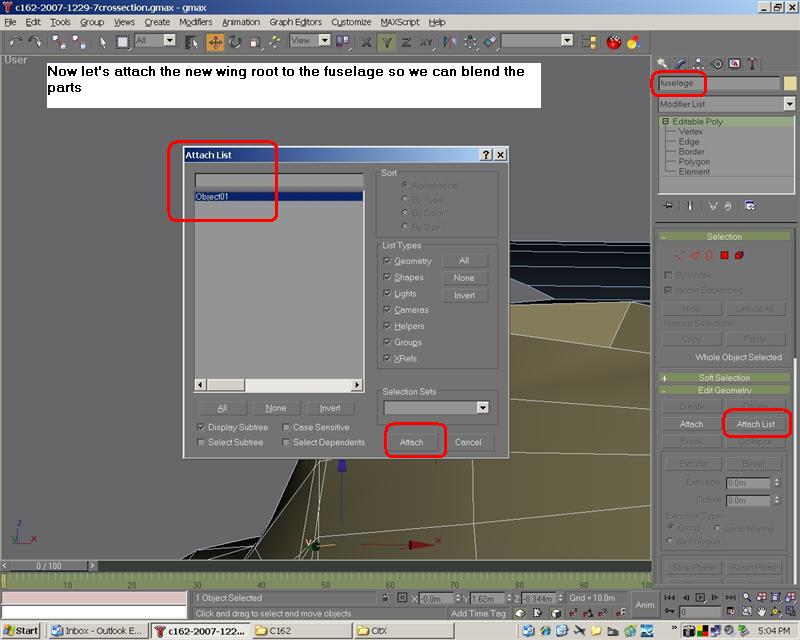Click the Undo arrow in the toolbar
Screen dimensions: 800x640
coord(16,42)
